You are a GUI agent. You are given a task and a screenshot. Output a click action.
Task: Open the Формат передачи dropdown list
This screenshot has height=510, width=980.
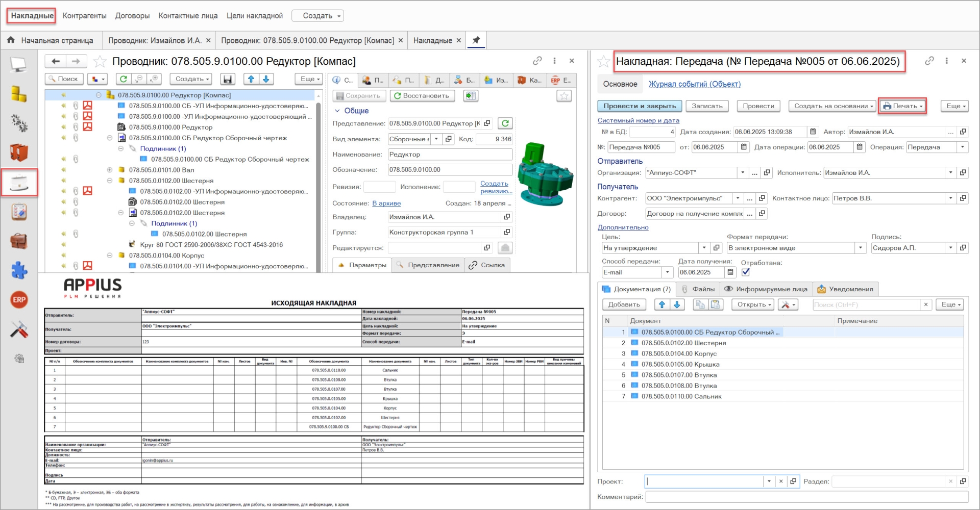[861, 248]
